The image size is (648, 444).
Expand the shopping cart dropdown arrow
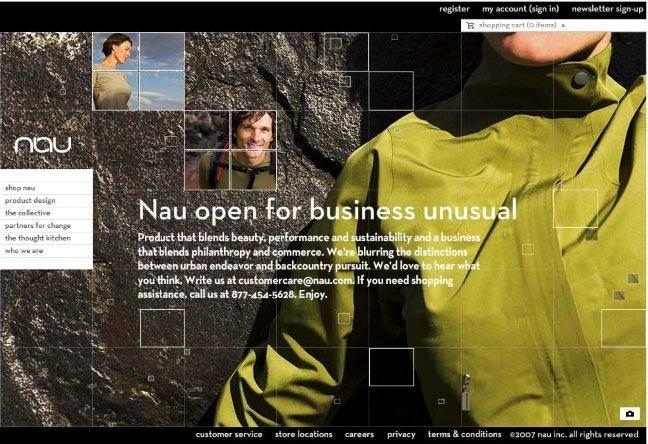[564, 26]
